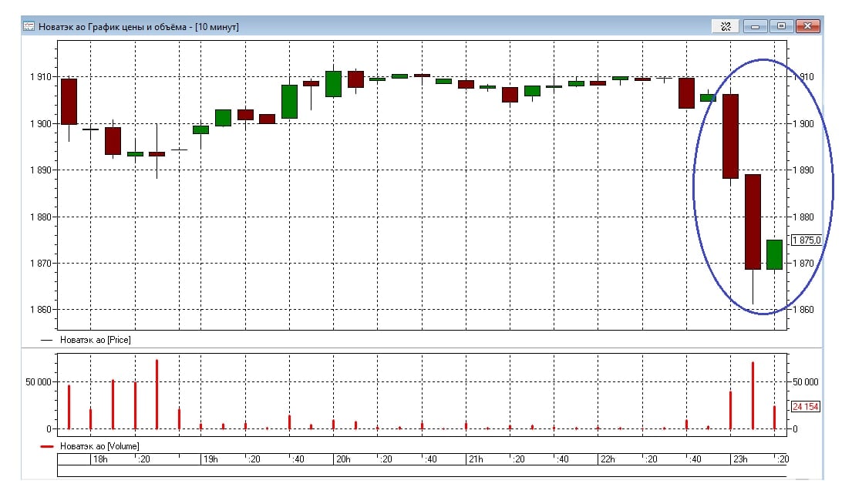Click the long red candle with wick to 1 861
Screen dimensions: 852x504
pos(753,223)
